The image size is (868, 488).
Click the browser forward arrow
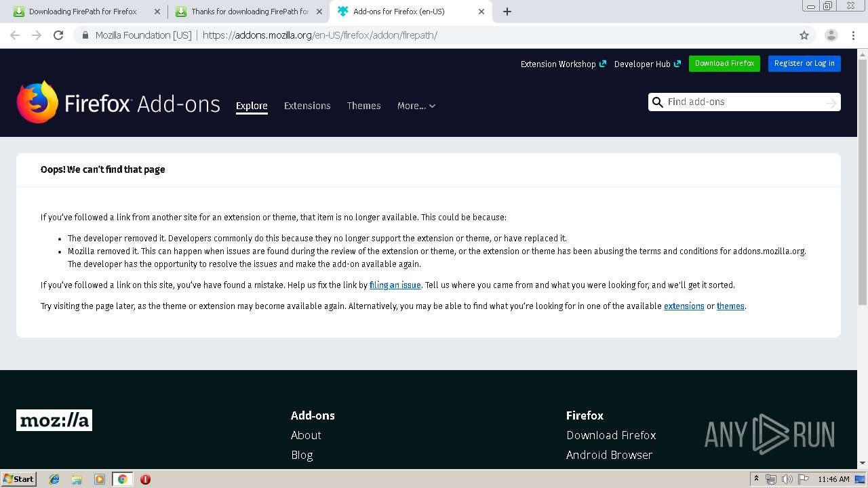[37, 35]
